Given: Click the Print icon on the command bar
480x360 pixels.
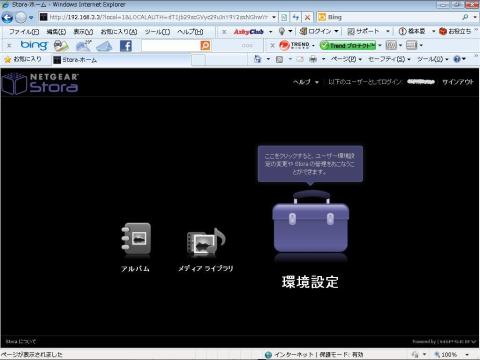Looking at the screenshot, I should point(313,59).
